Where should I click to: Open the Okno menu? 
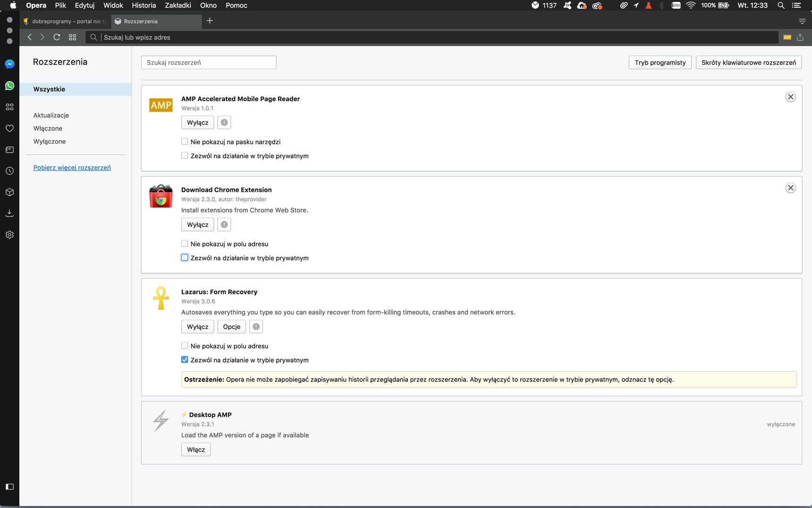point(208,5)
